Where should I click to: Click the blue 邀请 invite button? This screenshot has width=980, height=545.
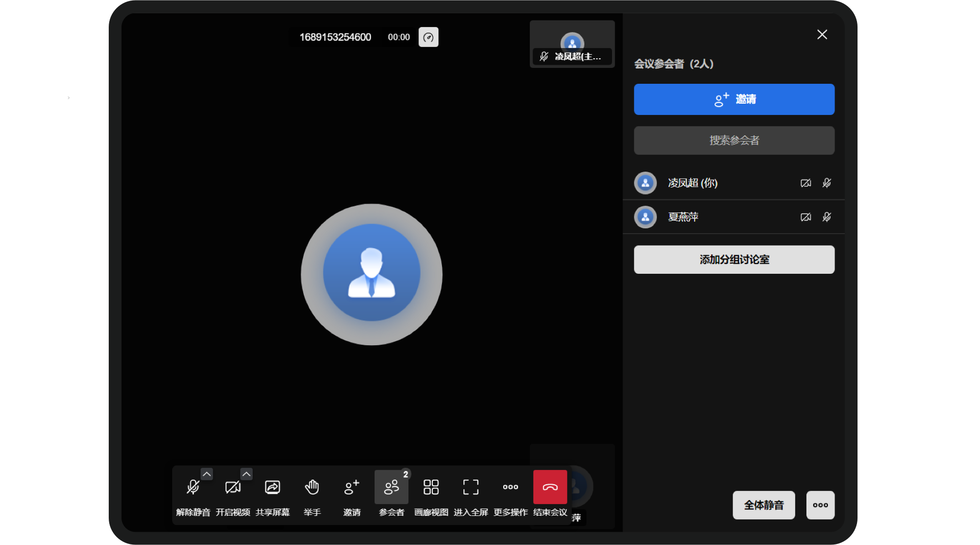pos(734,99)
